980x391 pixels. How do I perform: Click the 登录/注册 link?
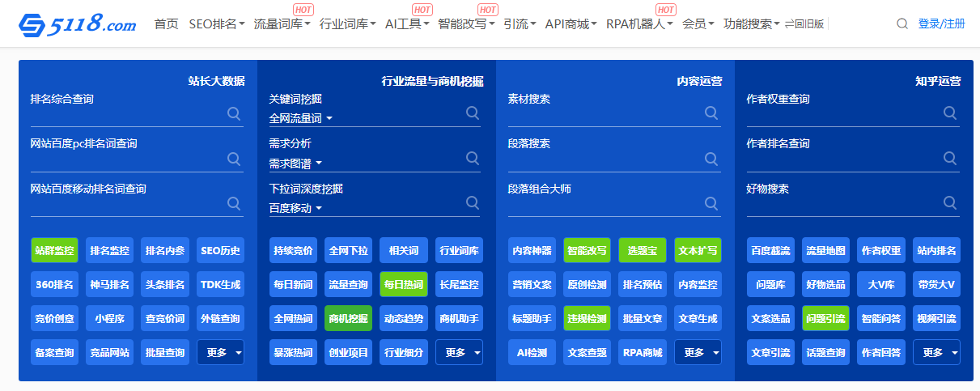(x=941, y=24)
